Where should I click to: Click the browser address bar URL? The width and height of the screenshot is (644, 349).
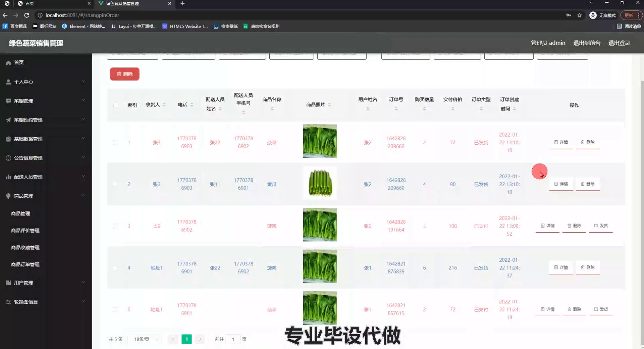point(82,15)
